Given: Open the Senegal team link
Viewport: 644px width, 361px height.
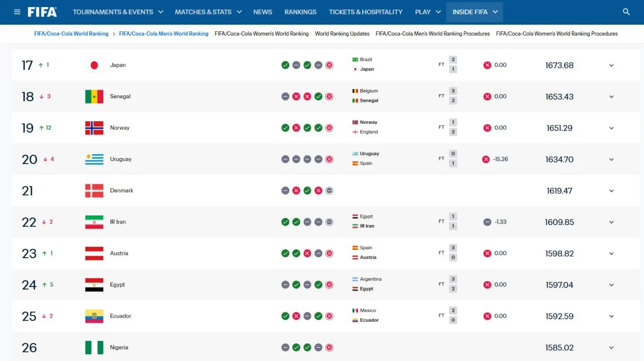Looking at the screenshot, I should (x=120, y=96).
